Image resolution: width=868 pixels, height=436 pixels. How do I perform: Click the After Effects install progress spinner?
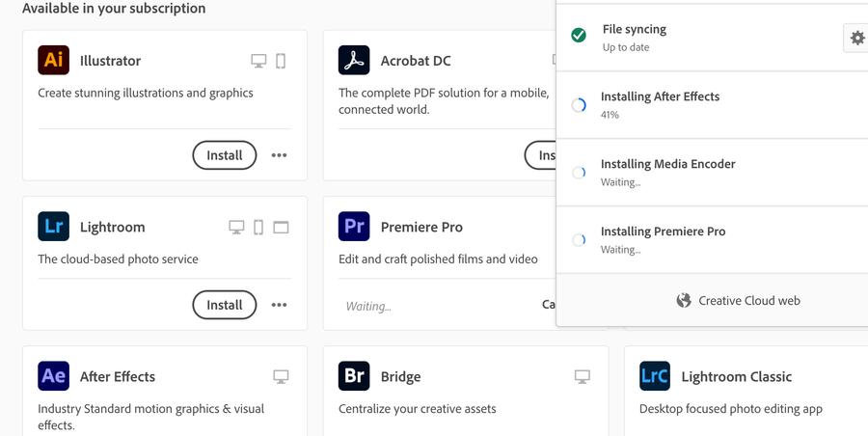click(579, 105)
